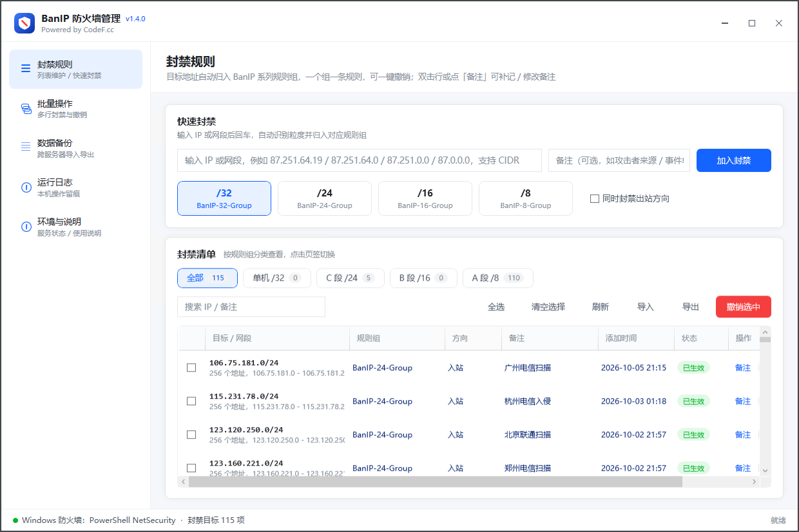
Task: Open the 环境与说明 sidebar page
Action: click(76, 227)
